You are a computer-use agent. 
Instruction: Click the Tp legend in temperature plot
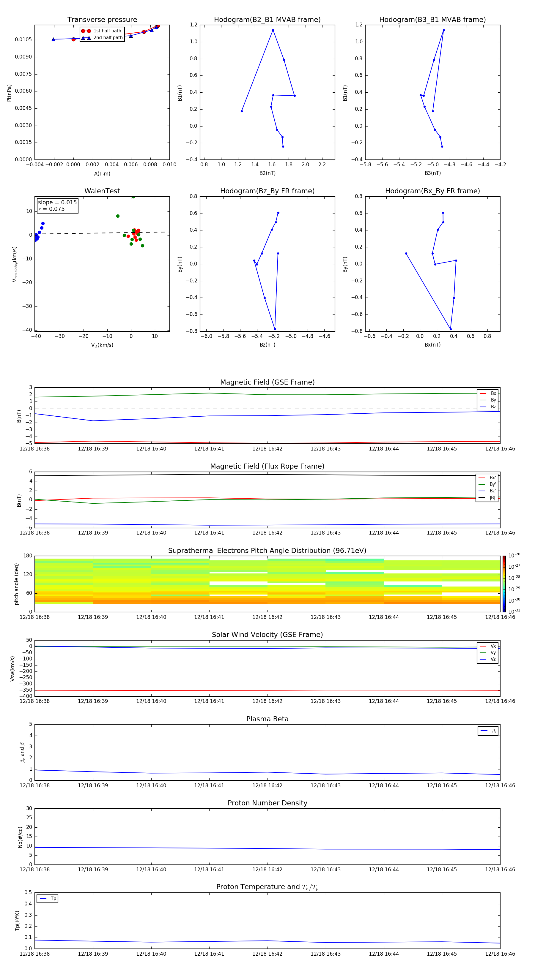[x=48, y=899]
